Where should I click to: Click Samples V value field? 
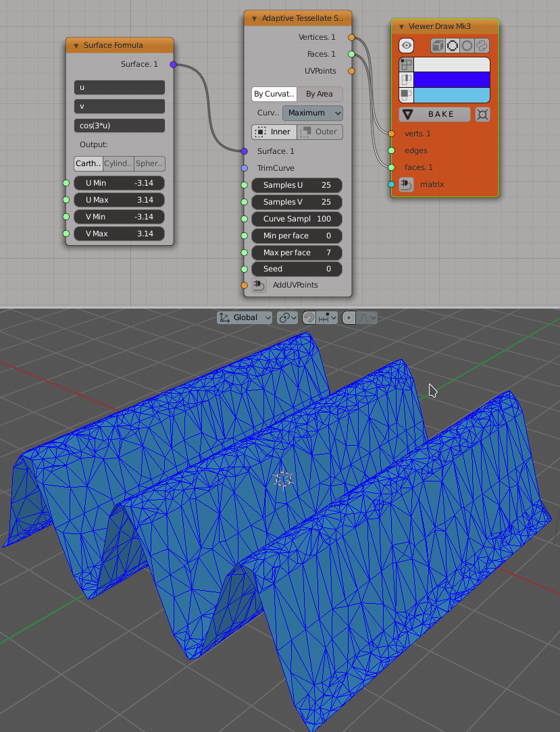[x=297, y=202]
